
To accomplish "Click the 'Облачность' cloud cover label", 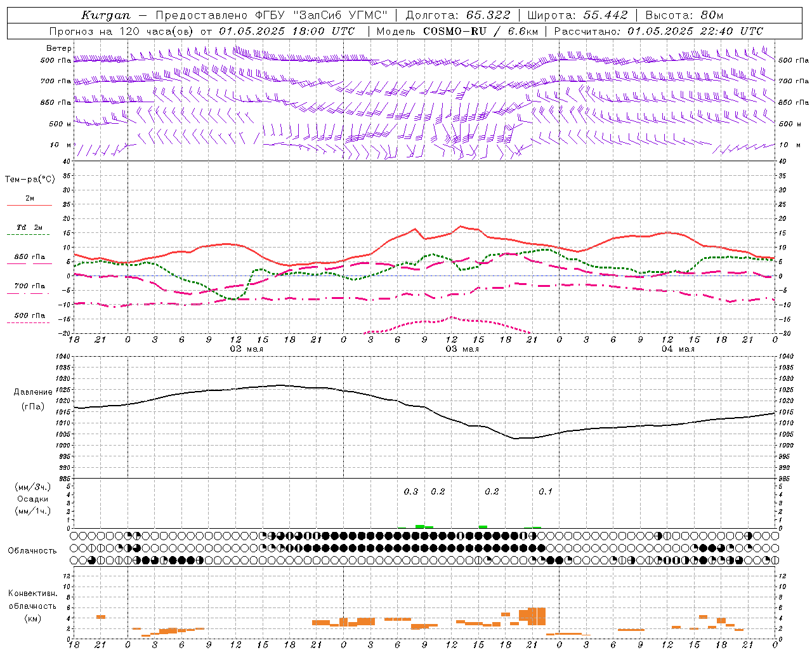I will click(x=32, y=550).
